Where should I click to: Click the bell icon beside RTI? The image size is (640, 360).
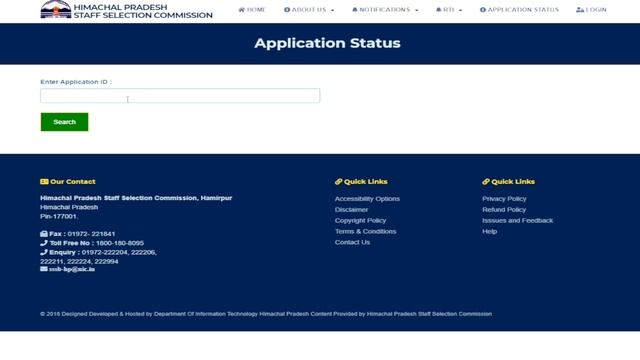pos(439,9)
